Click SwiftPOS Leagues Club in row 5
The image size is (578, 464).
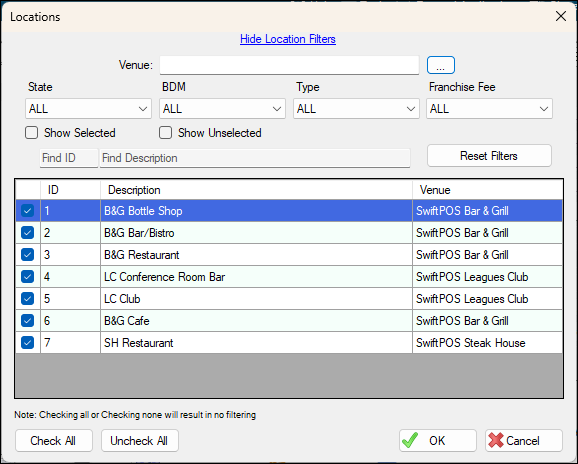coord(488,299)
